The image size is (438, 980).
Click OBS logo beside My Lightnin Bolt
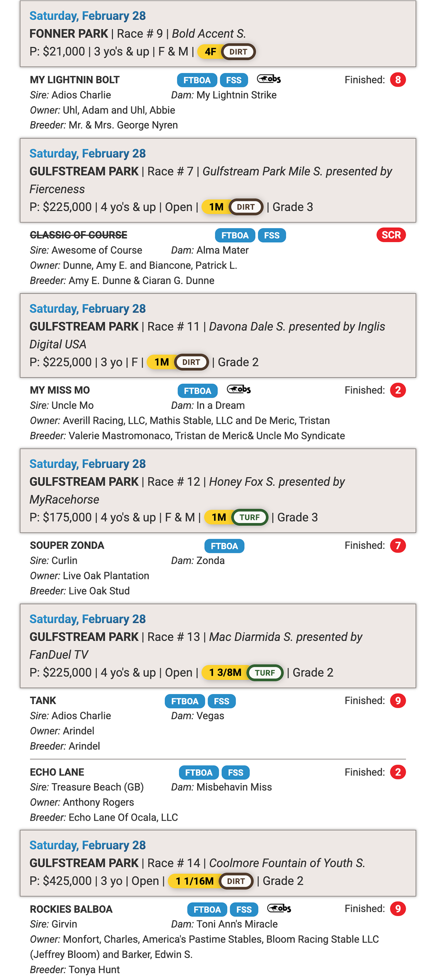(x=269, y=79)
